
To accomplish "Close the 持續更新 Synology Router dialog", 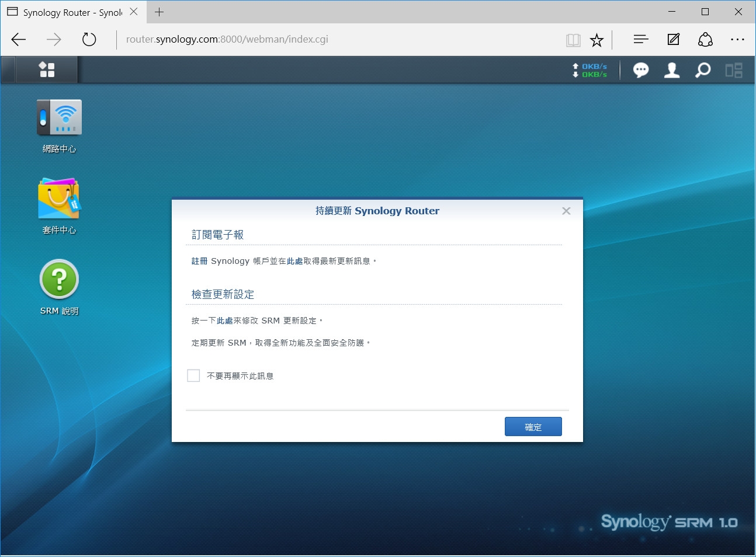I will 566,211.
